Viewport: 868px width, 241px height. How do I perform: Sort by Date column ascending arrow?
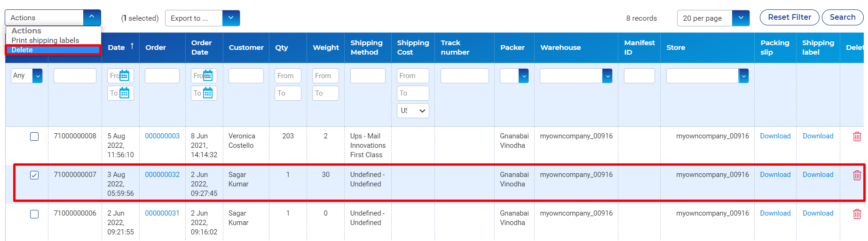point(132,46)
